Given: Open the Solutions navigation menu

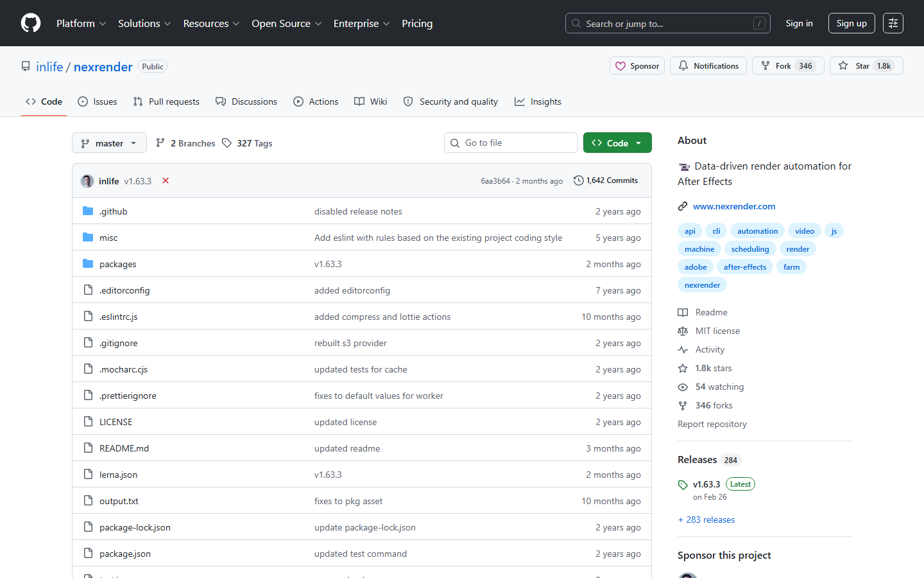Looking at the screenshot, I should pos(144,23).
